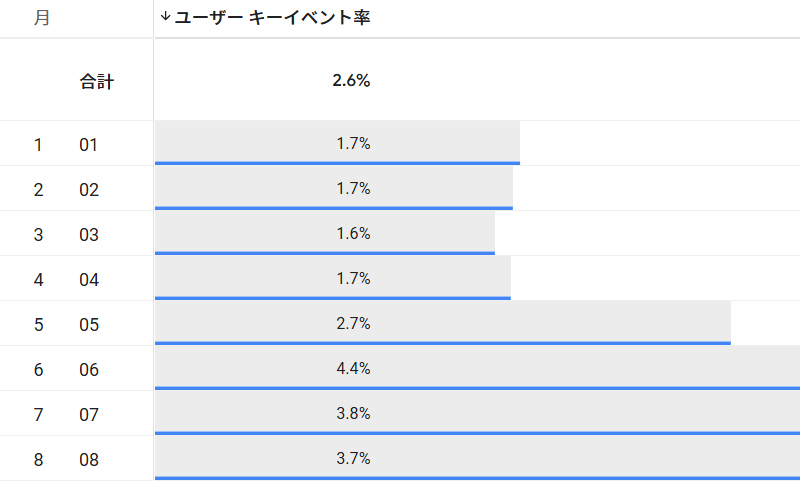Select month 06 row cell
Image resolution: width=800 pixels, height=494 pixels.
pos(89,370)
